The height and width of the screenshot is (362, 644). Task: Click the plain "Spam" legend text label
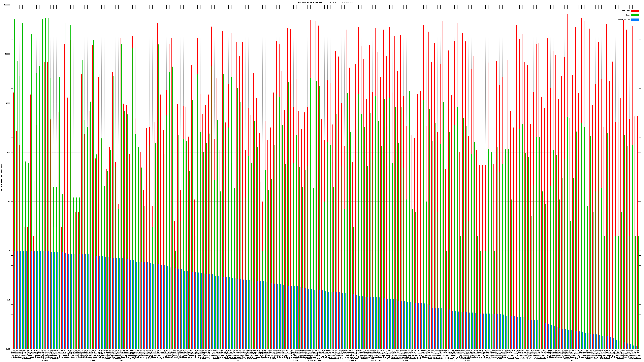coord(628,15)
